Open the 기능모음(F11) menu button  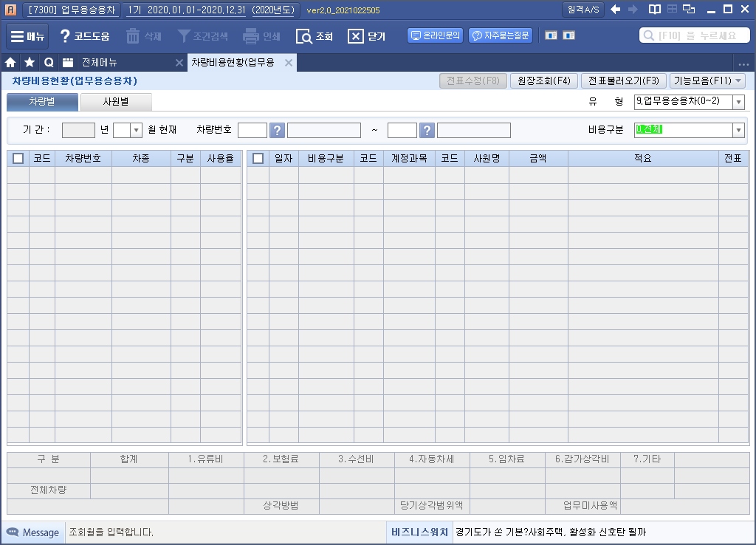(707, 81)
